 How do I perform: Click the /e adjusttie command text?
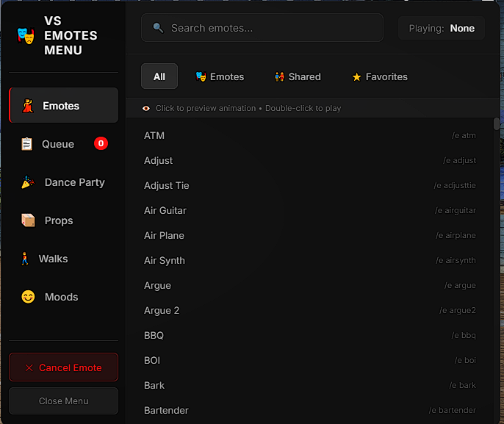coord(455,185)
